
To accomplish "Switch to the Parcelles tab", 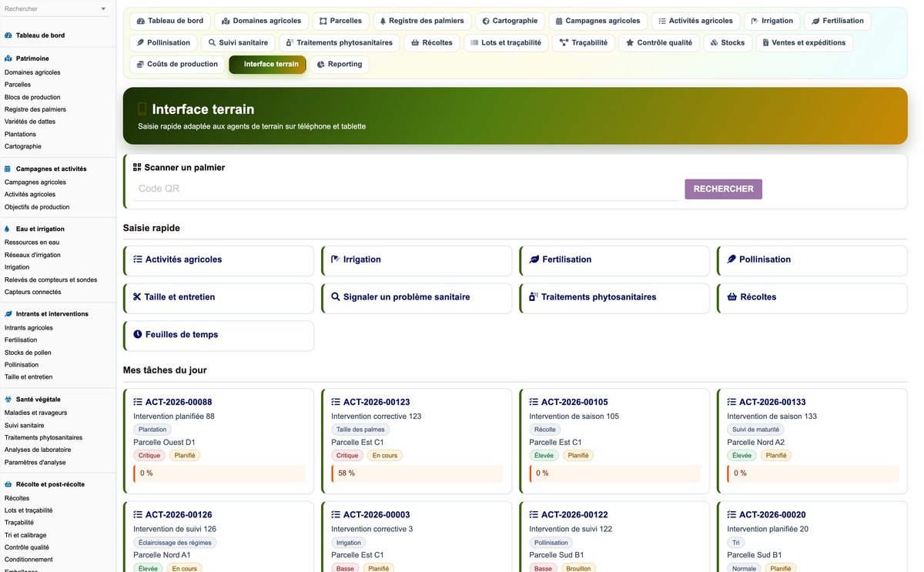I will click(x=340, y=21).
